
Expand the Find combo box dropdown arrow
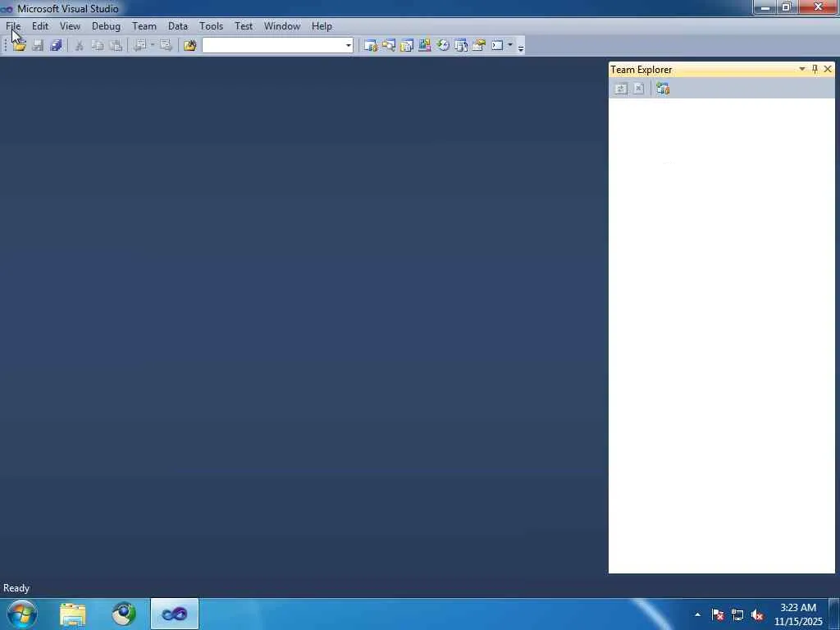[348, 46]
